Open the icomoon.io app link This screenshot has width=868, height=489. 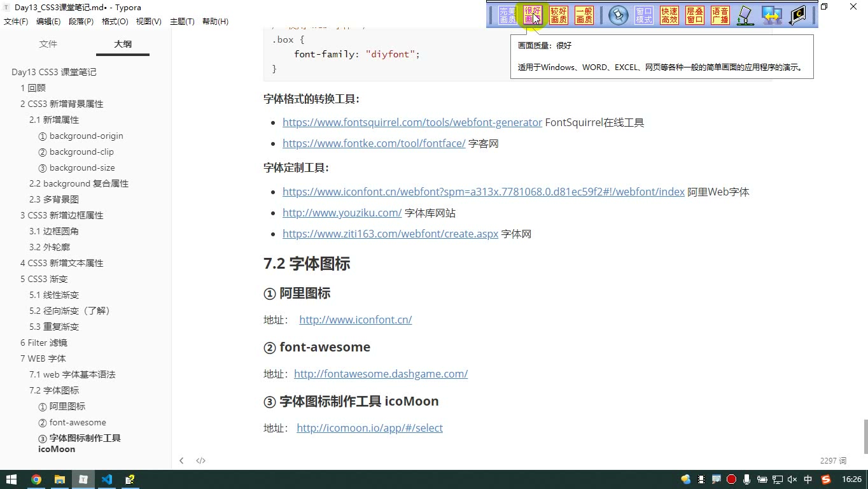(x=370, y=428)
